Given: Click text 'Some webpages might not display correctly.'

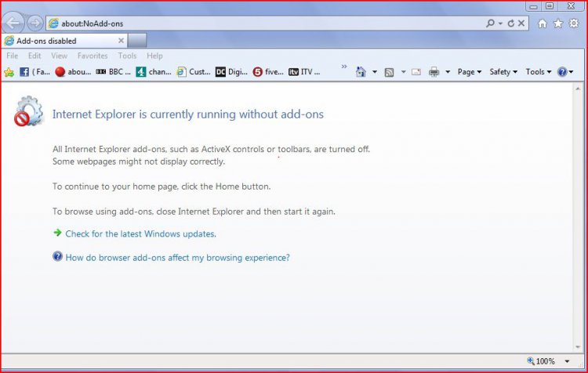Looking at the screenshot, I should [x=139, y=161].
